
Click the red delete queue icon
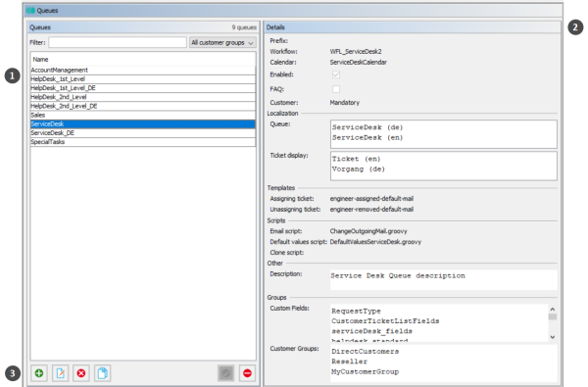point(81,373)
